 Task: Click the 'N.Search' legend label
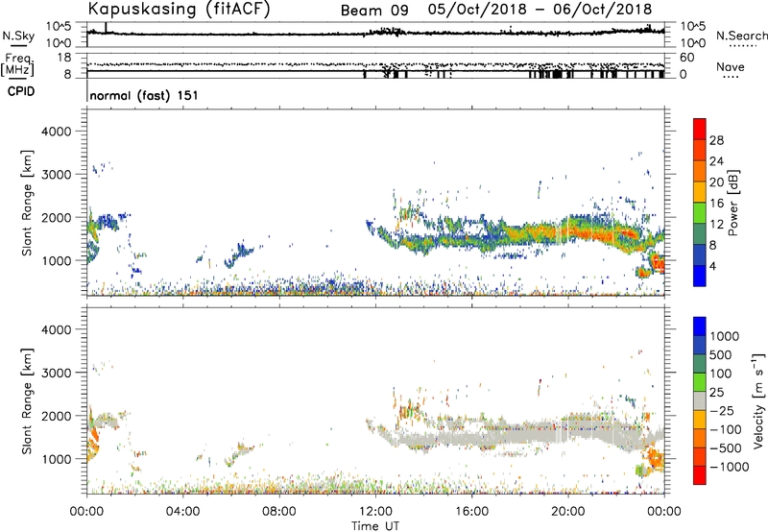tap(741, 36)
